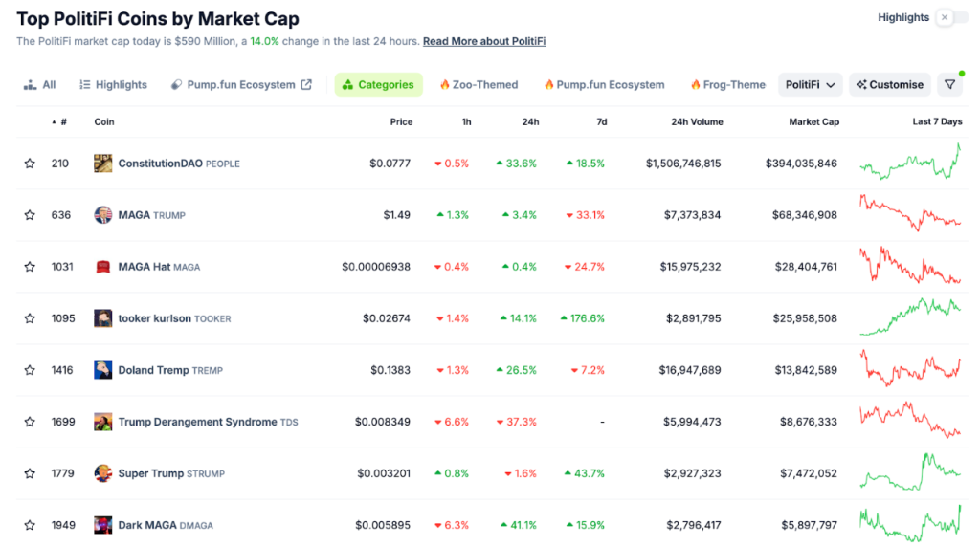Viewport: 980px width, 546px height.
Task: Click the rank 1779 cell
Action: tap(62, 473)
